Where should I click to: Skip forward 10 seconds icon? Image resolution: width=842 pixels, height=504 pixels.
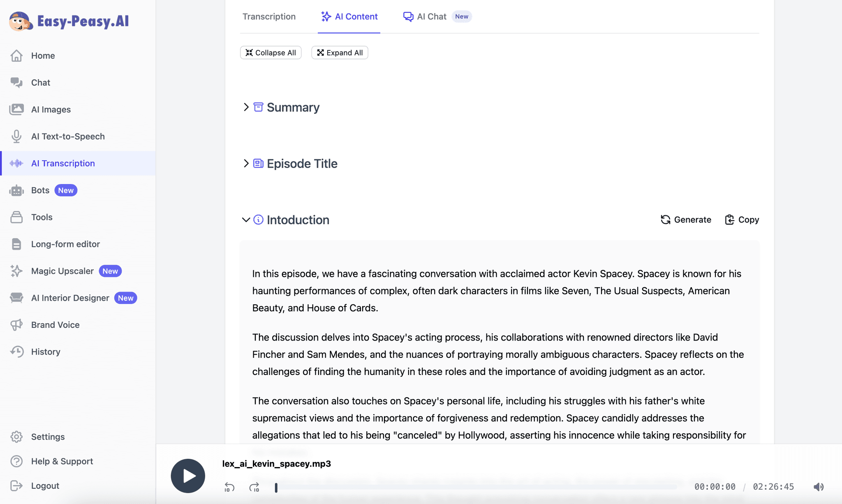coord(254,487)
